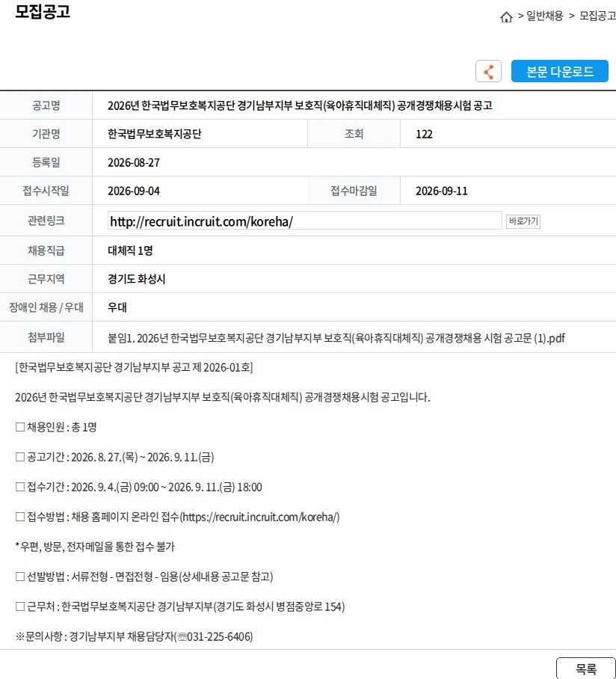Click the 기관명 row label
The width and height of the screenshot is (616, 679).
[x=46, y=134]
